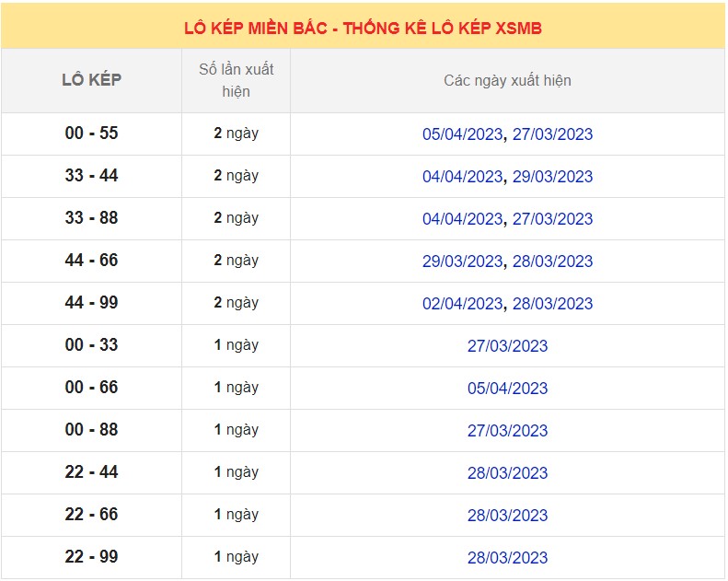Open the 27/03/2023 link in row 00 - 55
The width and height of the screenshot is (728, 581).
pyautogui.click(x=552, y=134)
